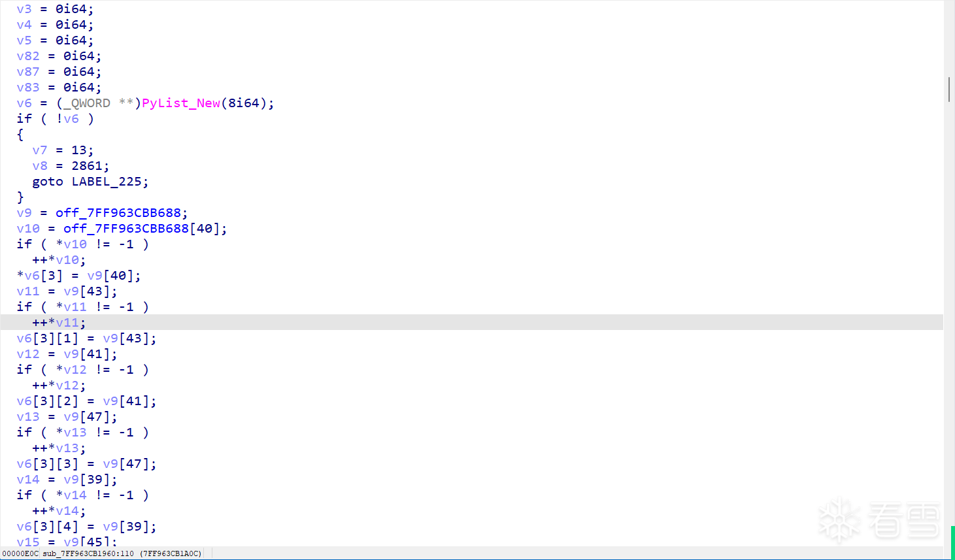Click the increment '++*v12;'

pos(59,386)
